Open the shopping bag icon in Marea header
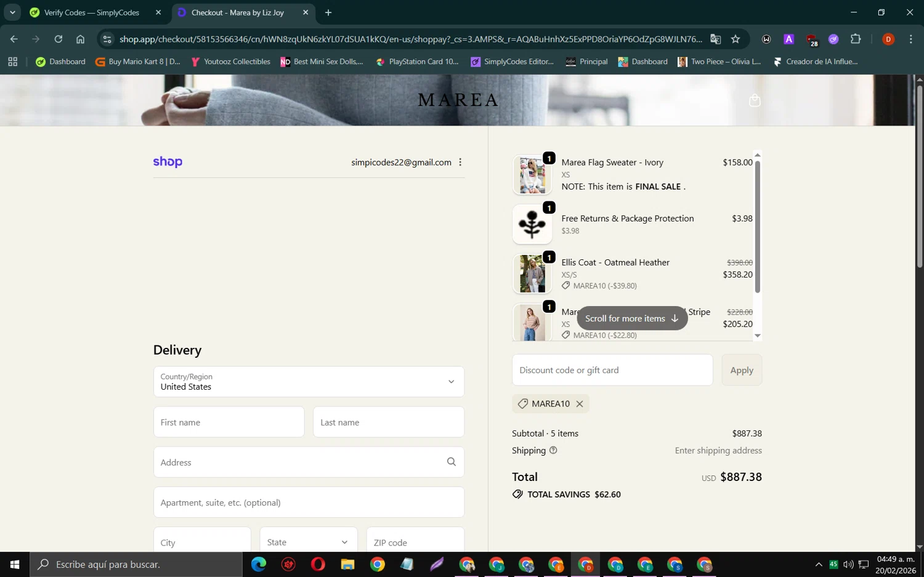This screenshot has height=577, width=924. (x=755, y=100)
